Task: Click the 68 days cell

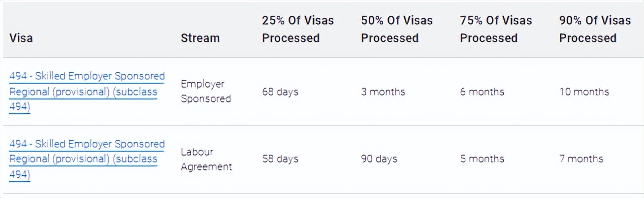Action: tap(280, 92)
